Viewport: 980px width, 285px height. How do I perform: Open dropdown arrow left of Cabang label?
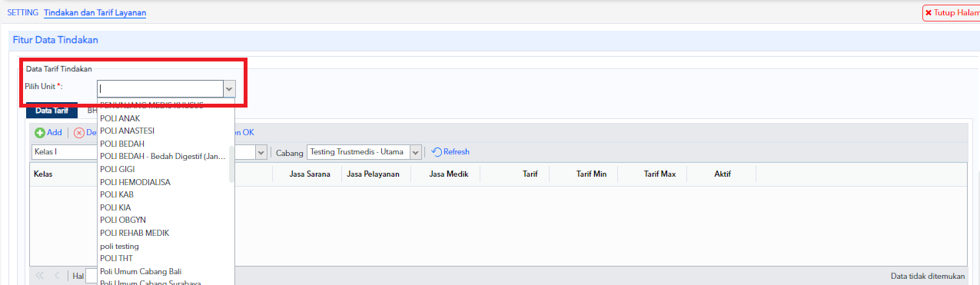click(x=261, y=152)
